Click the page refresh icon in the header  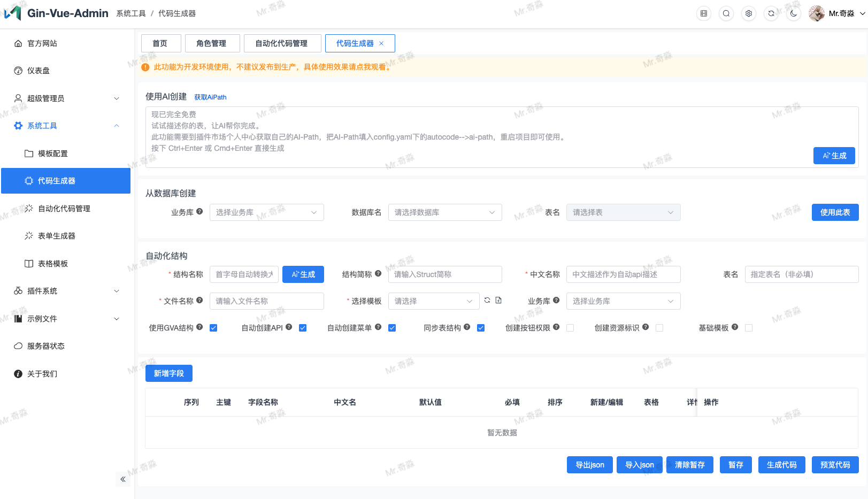click(771, 13)
